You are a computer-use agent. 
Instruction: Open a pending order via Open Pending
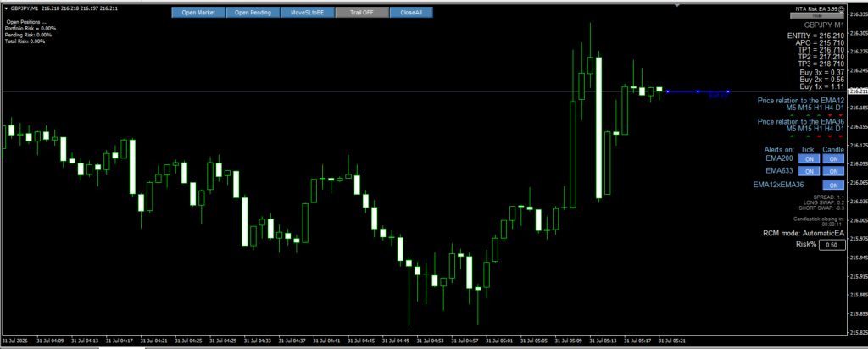coord(253,12)
